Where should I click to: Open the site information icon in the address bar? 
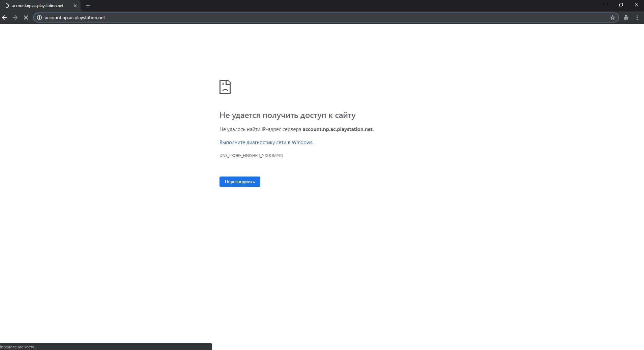[39, 18]
